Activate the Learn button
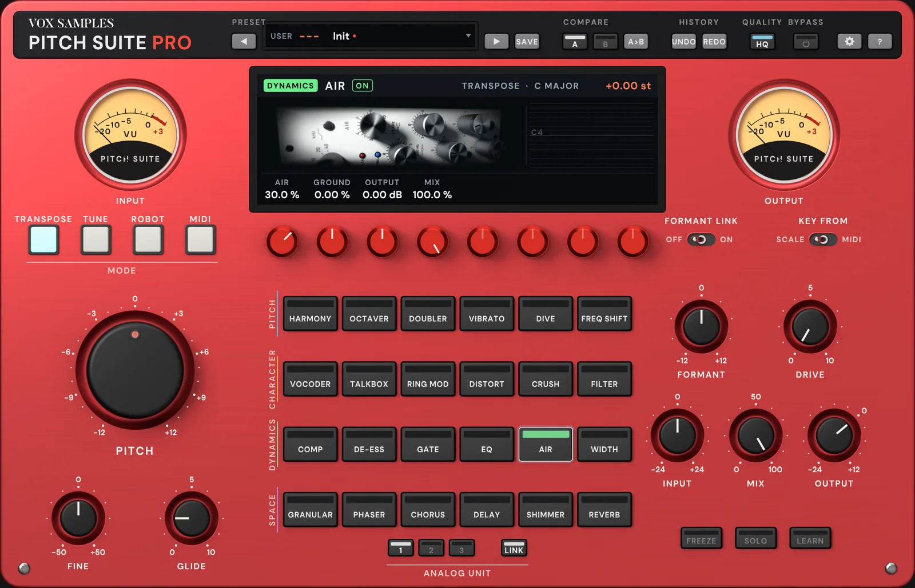Screen dimensions: 915x588 coord(810,538)
